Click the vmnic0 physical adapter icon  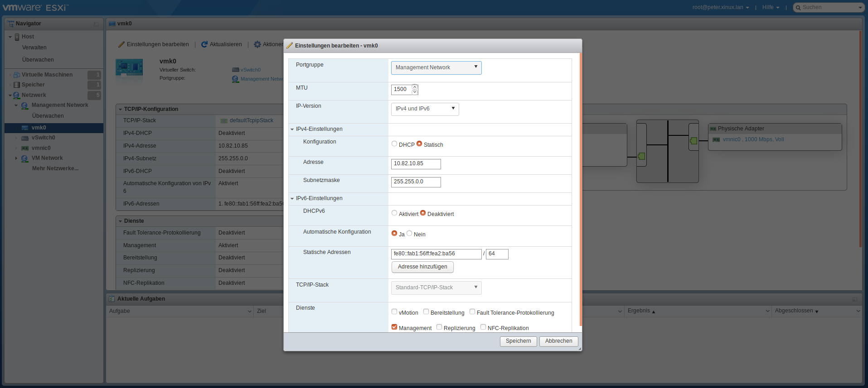[716, 139]
